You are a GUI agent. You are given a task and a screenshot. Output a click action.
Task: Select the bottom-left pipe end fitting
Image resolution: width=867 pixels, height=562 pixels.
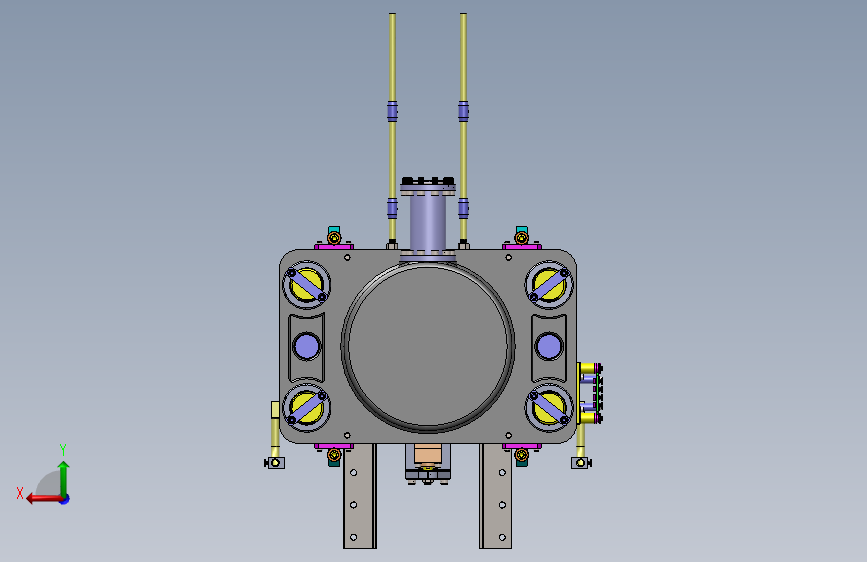(x=274, y=462)
